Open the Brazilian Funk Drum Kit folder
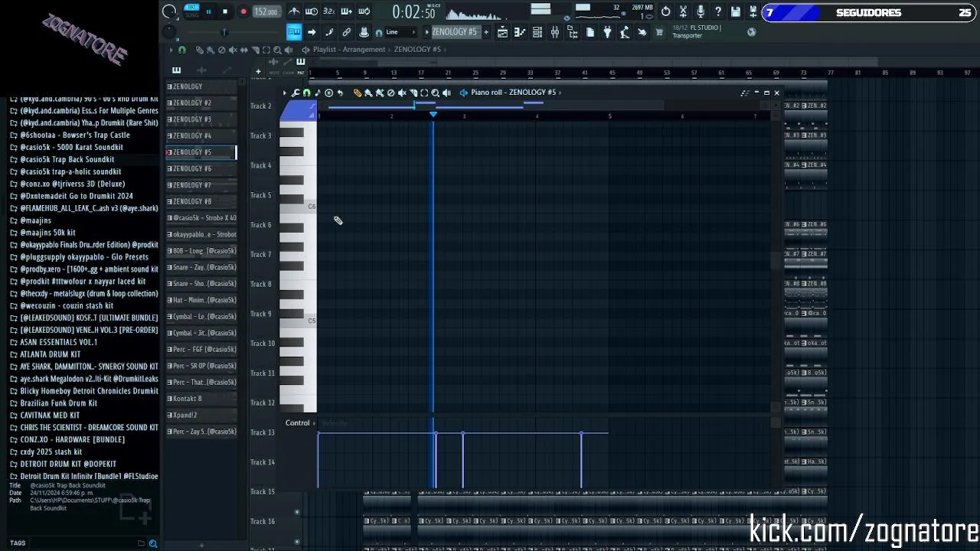The height and width of the screenshot is (551, 980). [58, 403]
